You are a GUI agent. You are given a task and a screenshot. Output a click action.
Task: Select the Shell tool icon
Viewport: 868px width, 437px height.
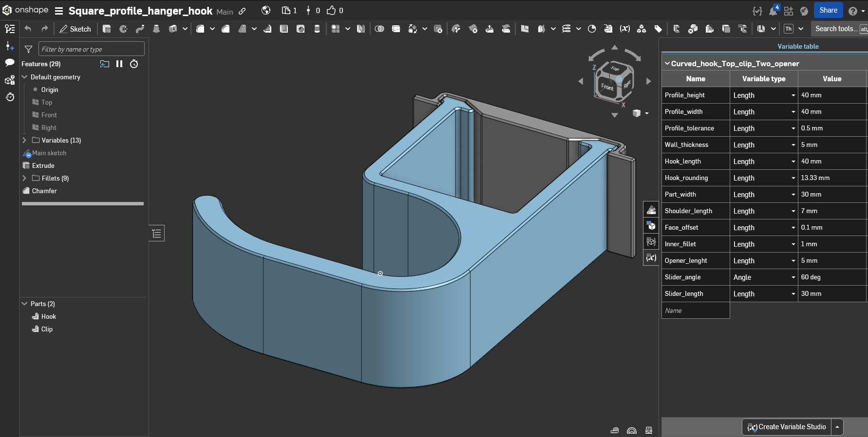284,29
